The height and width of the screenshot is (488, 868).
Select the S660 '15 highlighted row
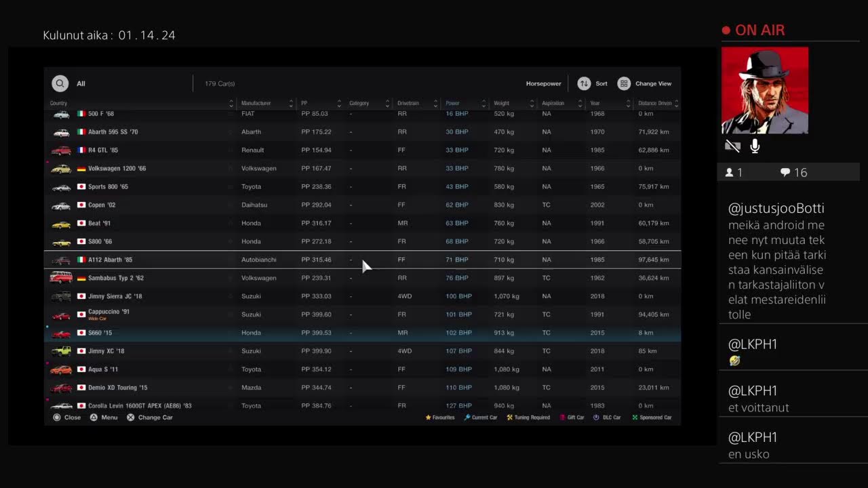362,333
